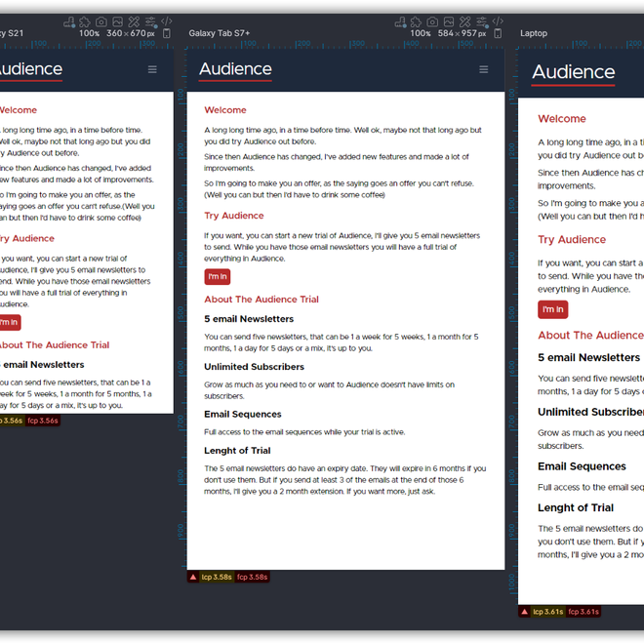The image size is (644, 644).
Task: Click the puzzle-piece icon in the S21 pane
Action: (x=85, y=21)
